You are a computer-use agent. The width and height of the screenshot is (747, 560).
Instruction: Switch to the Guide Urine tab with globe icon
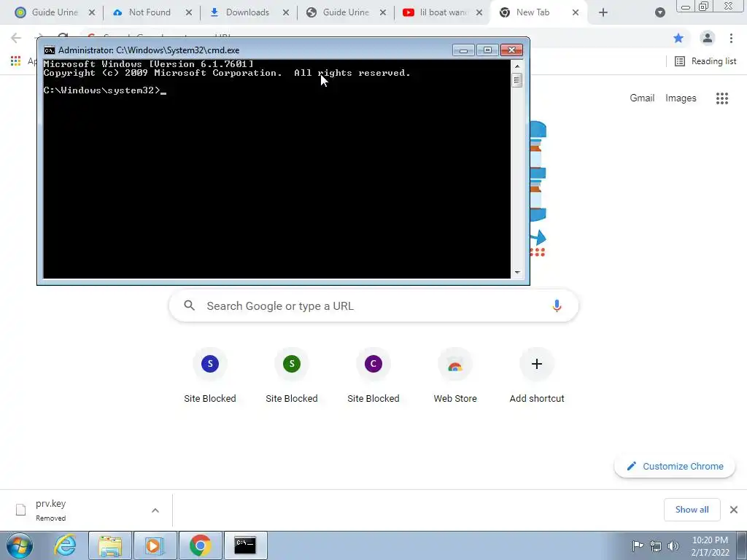point(344,12)
